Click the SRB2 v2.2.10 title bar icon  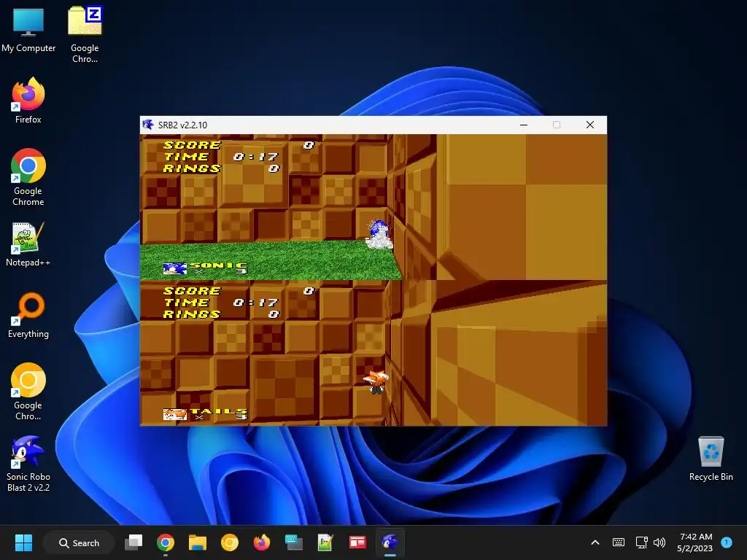click(147, 125)
